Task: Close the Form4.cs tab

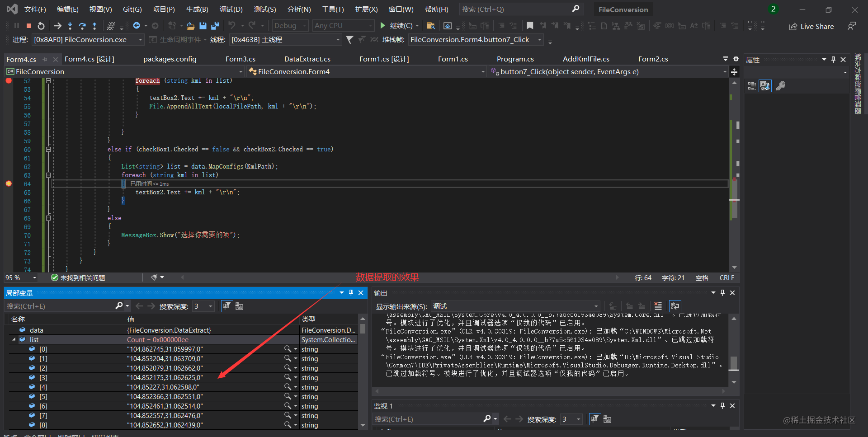Action: click(x=56, y=59)
